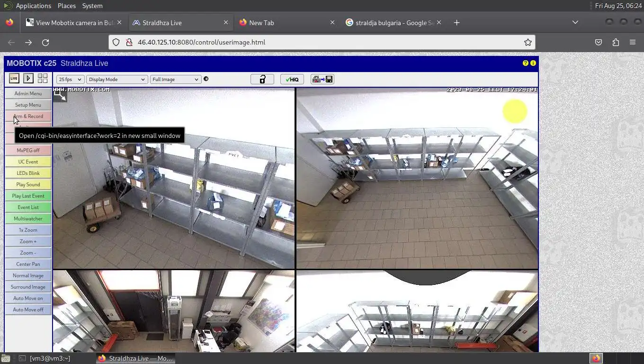The image size is (644, 364).
Task: Open the Full Image dropdown
Action: (175, 79)
